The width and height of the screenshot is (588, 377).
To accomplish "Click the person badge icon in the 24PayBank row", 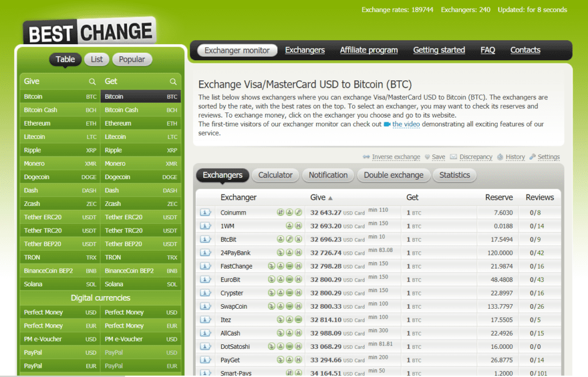I will tap(289, 252).
